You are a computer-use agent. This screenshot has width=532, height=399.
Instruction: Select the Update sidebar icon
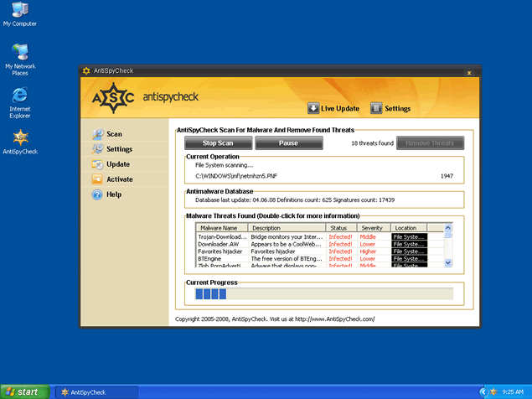click(98, 164)
